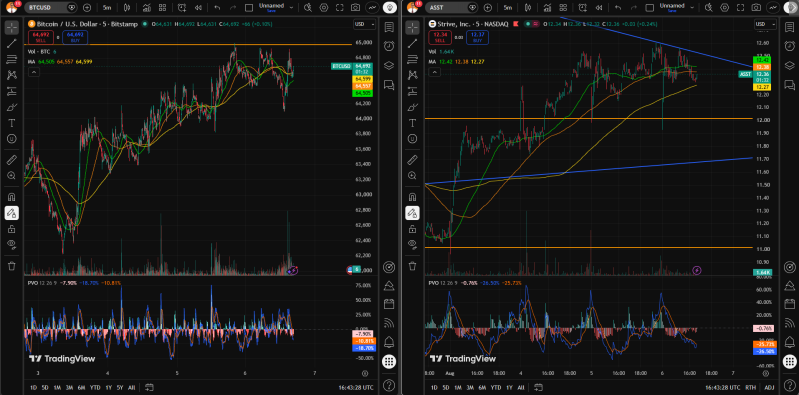
Task: Open watchlist panel beside BTCUSD chart
Action: (x=389, y=28)
